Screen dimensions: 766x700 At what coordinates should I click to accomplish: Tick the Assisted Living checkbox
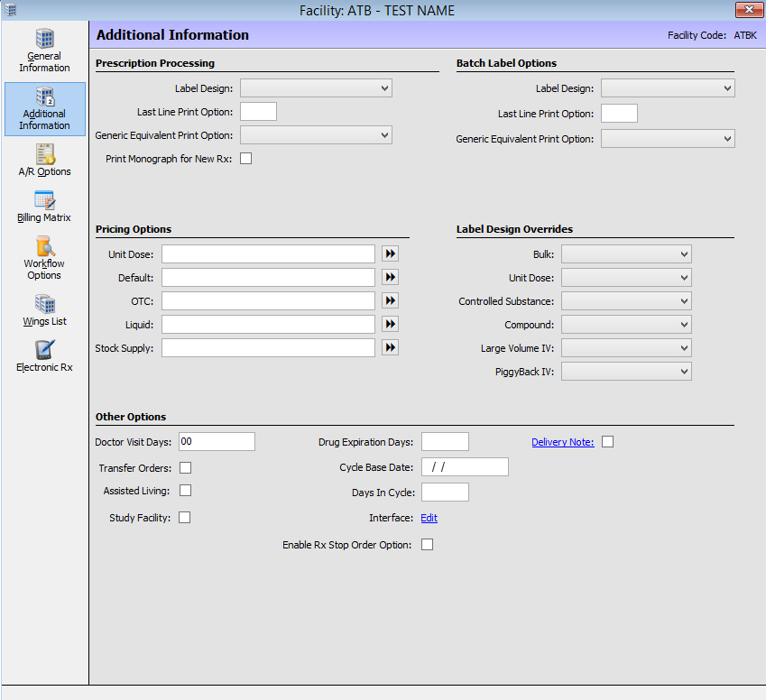(x=185, y=491)
